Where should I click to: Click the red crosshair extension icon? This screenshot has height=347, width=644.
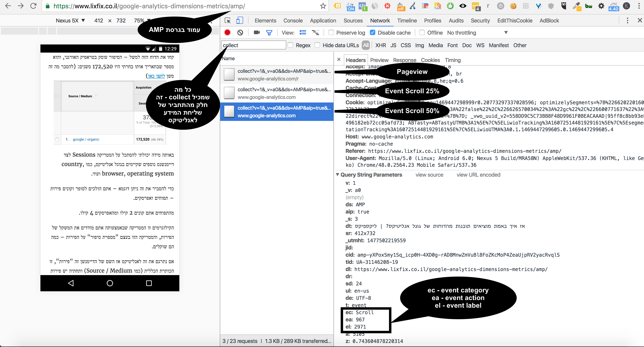[387, 6]
